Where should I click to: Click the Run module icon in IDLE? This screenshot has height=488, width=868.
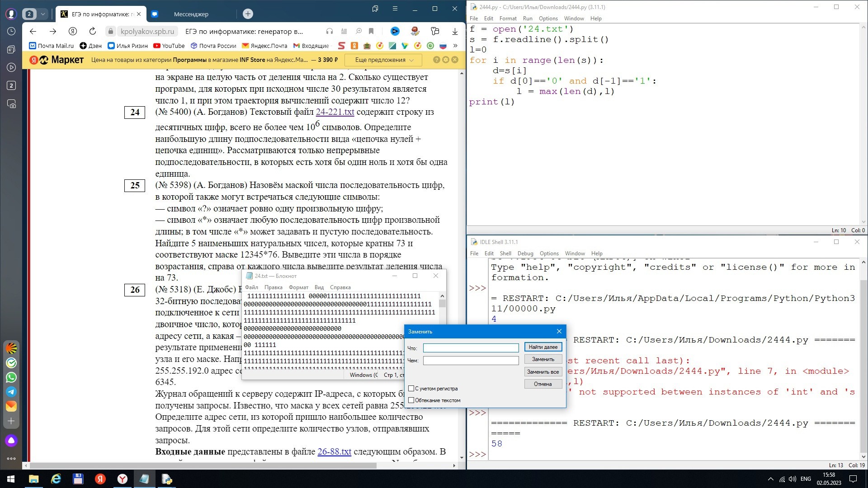pyautogui.click(x=527, y=18)
